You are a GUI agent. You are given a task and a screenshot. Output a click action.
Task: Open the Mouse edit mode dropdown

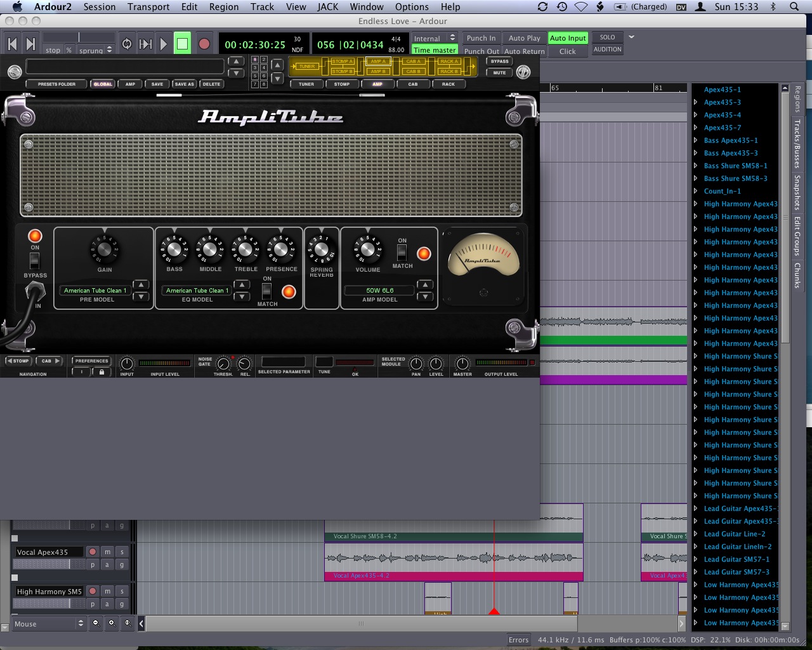pyautogui.click(x=49, y=624)
